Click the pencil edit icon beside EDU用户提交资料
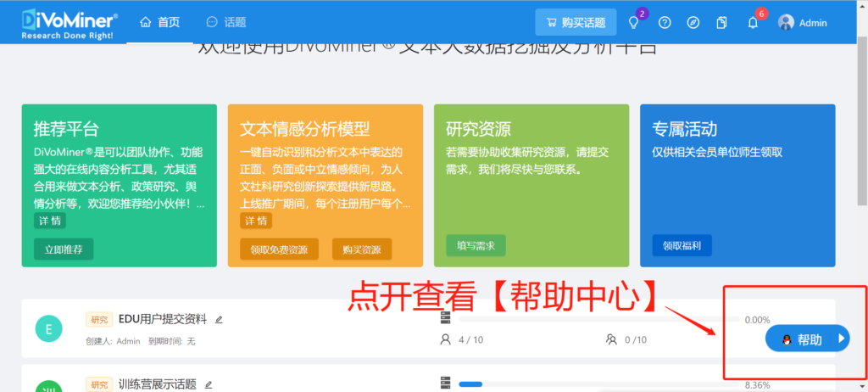 pyautogui.click(x=219, y=320)
